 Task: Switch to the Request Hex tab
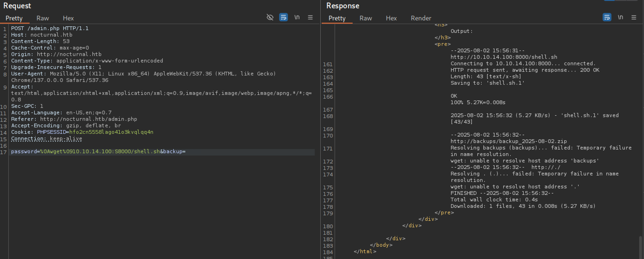coord(68,18)
